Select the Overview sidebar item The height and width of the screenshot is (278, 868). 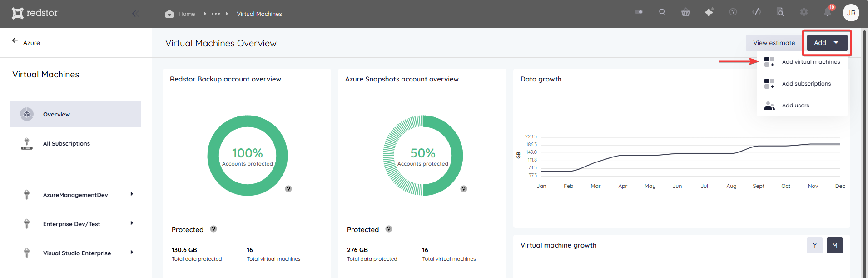click(x=75, y=114)
